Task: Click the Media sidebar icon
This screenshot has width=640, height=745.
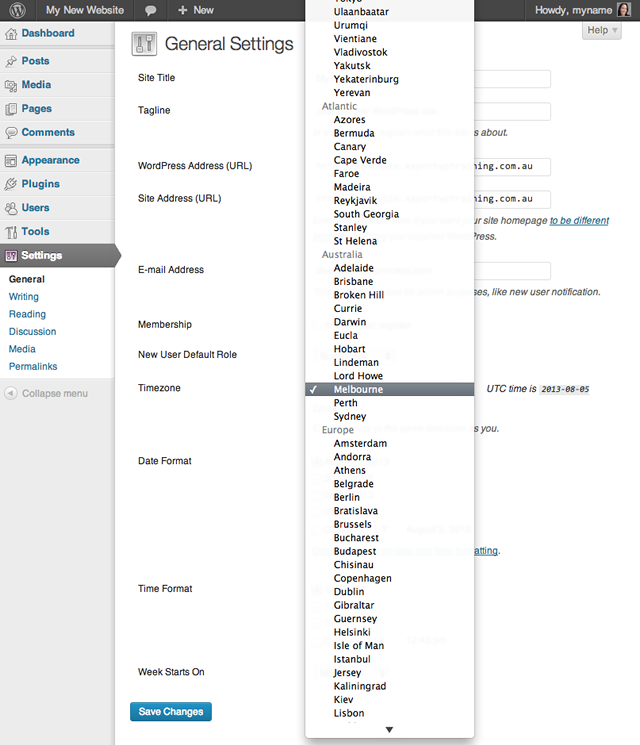Action: click(x=11, y=85)
